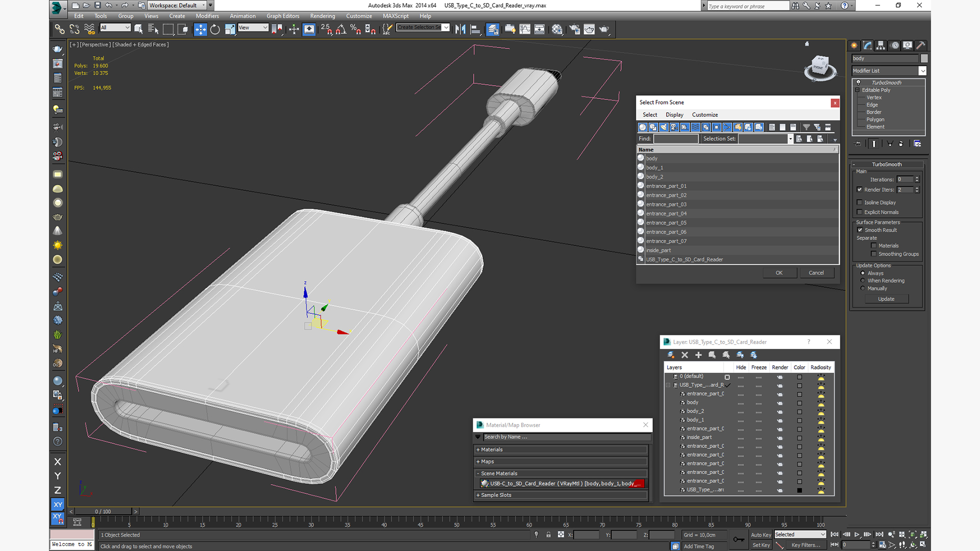
Task: Open the Modifiers menu
Action: pos(207,16)
